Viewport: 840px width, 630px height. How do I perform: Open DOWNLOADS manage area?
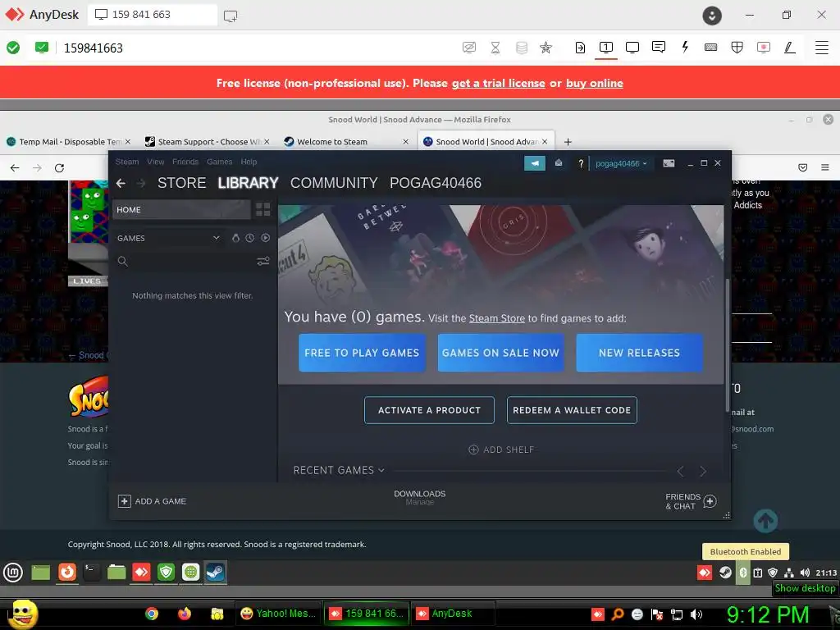tap(419, 497)
